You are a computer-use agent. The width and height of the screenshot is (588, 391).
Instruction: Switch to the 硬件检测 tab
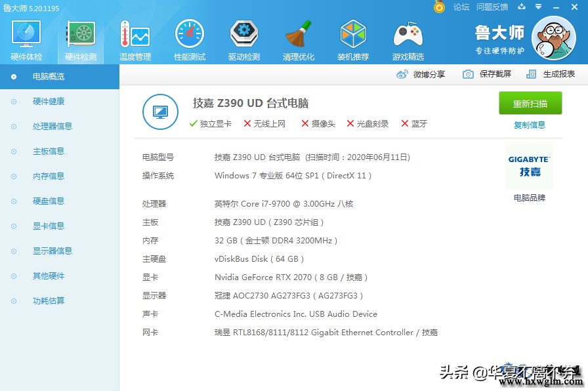point(81,36)
